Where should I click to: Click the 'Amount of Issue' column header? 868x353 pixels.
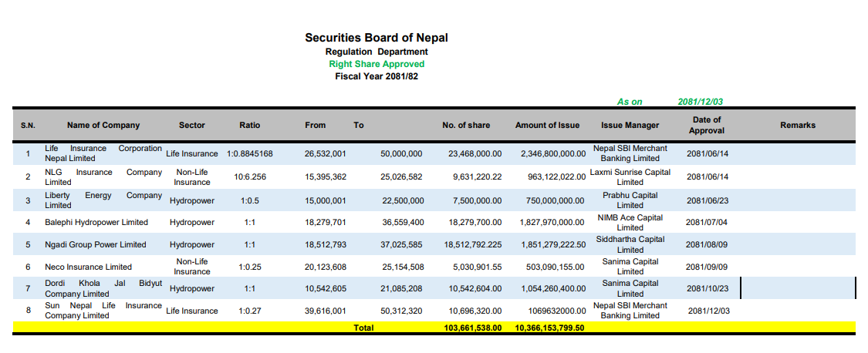pyautogui.click(x=548, y=126)
